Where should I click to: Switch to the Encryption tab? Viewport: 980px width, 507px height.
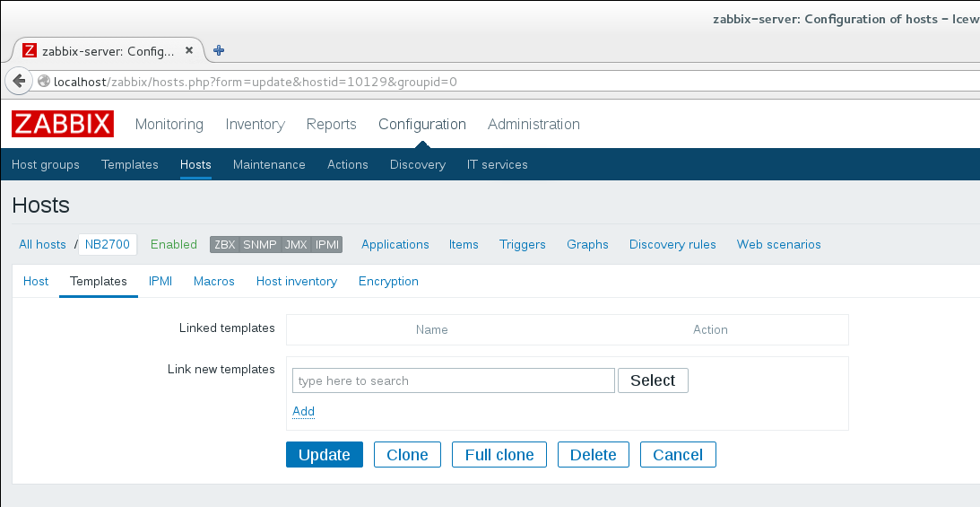[389, 282]
